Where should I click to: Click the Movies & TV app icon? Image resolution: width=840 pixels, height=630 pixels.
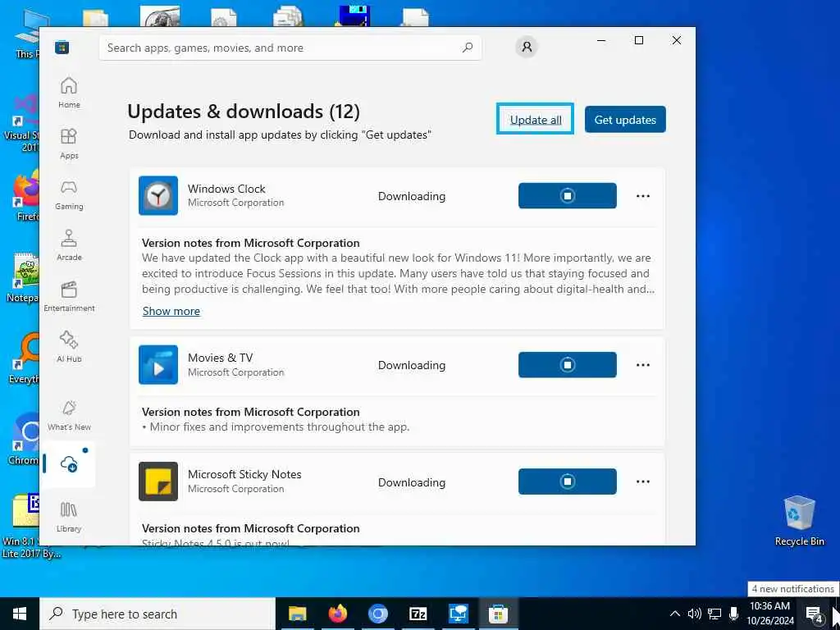pos(158,365)
